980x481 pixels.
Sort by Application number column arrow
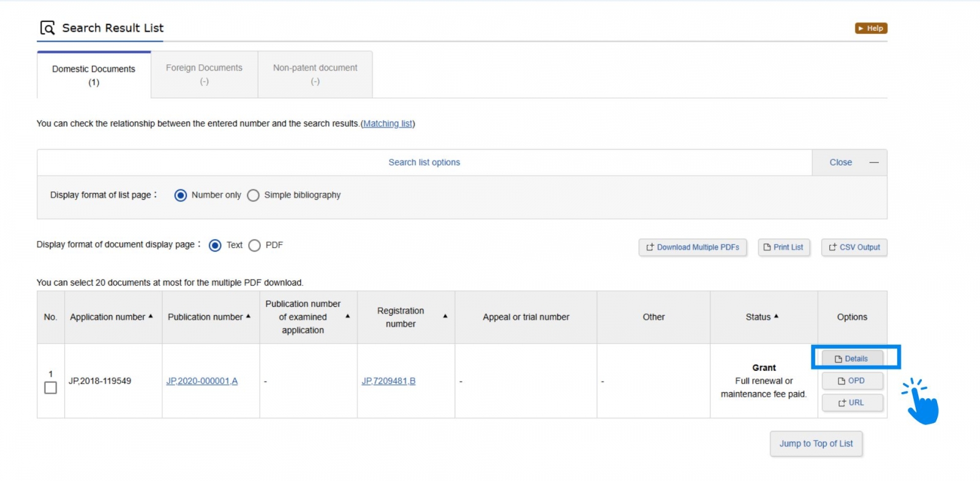(x=151, y=316)
